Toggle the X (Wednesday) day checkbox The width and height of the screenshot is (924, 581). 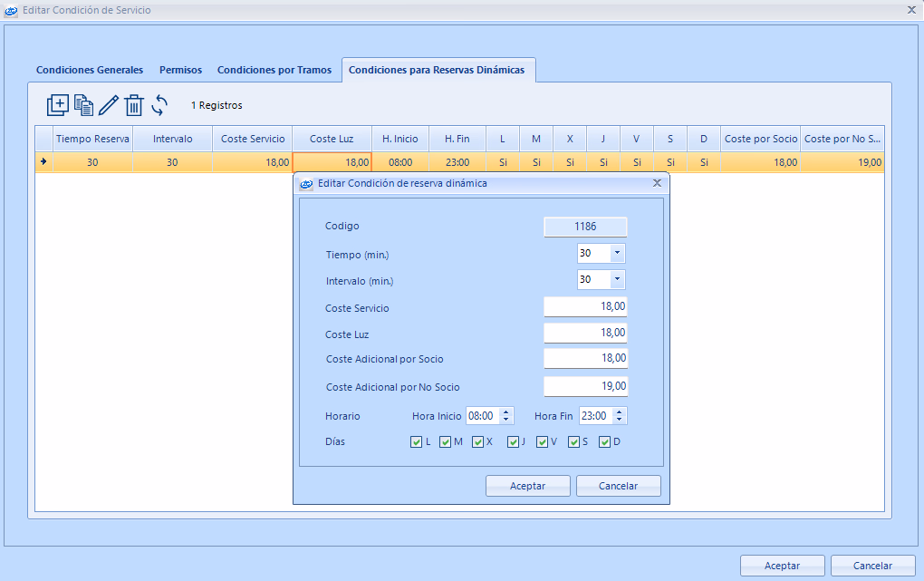[478, 442]
